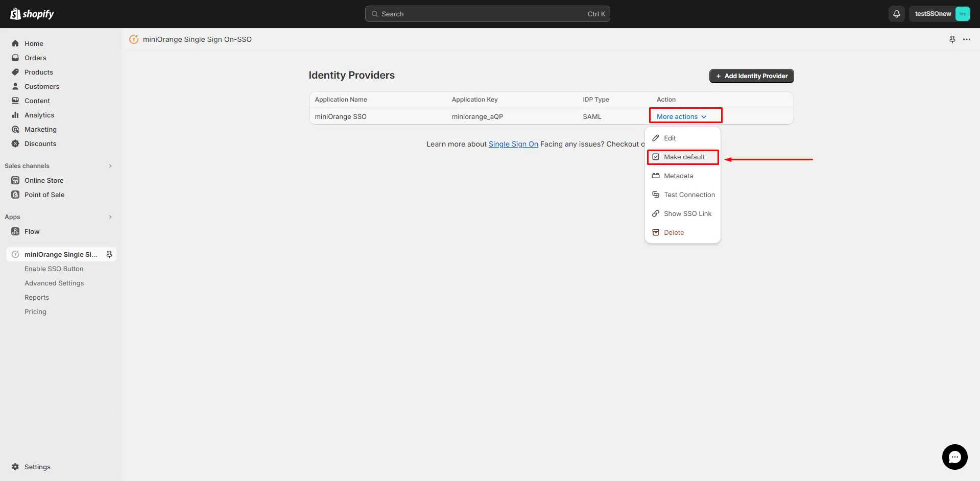Choose Make default in the menu
980x481 pixels.
coord(683,157)
